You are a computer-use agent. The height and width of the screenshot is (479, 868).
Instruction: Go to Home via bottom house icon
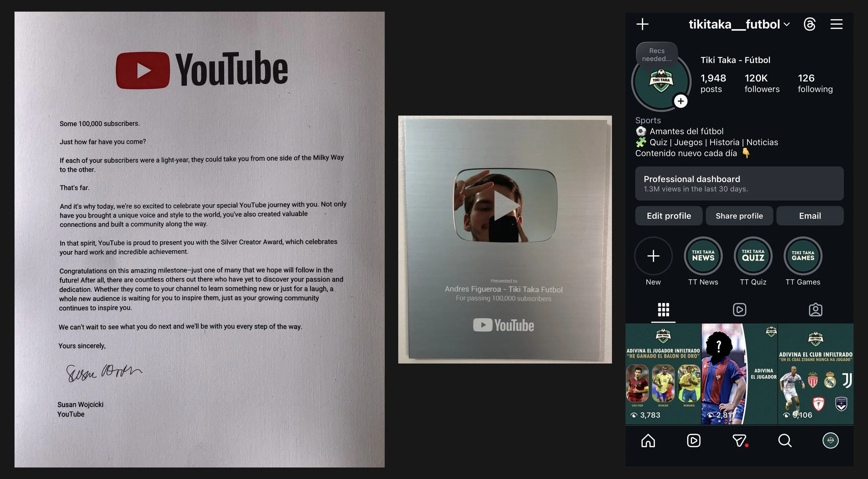(648, 440)
